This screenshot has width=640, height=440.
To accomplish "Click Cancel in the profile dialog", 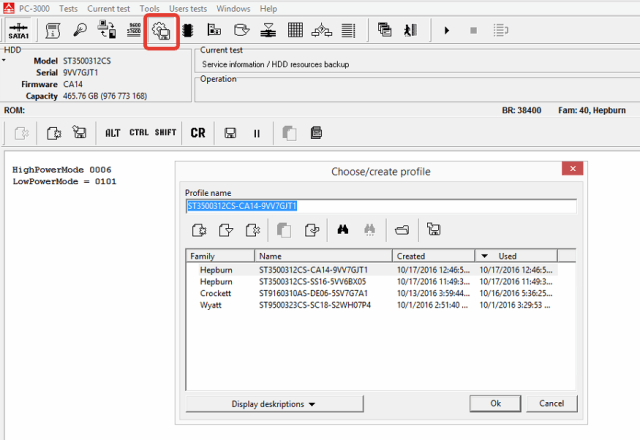I will (551, 403).
